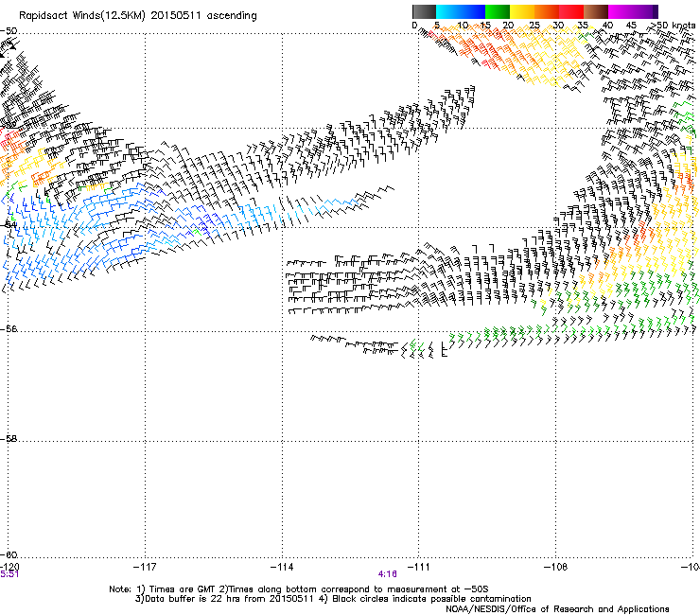Click the -54 latitude axis label
700x615 pixels.
pyautogui.click(x=9, y=224)
